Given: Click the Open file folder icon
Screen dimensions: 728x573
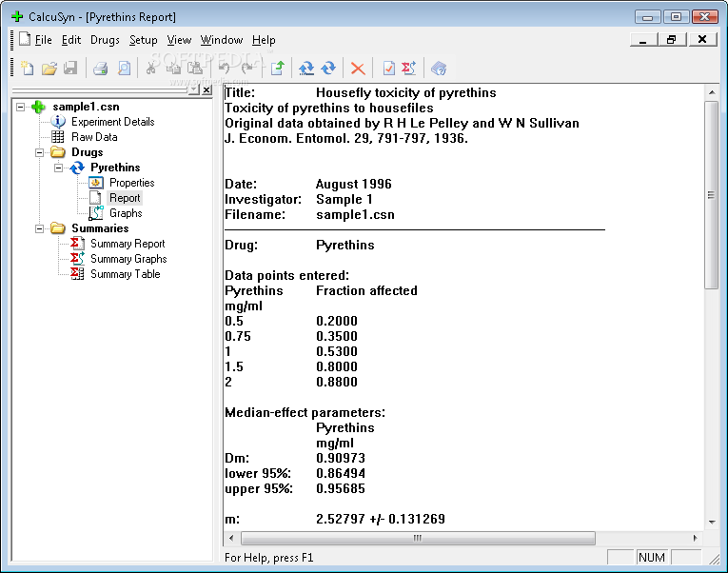Looking at the screenshot, I should pos(49,69).
